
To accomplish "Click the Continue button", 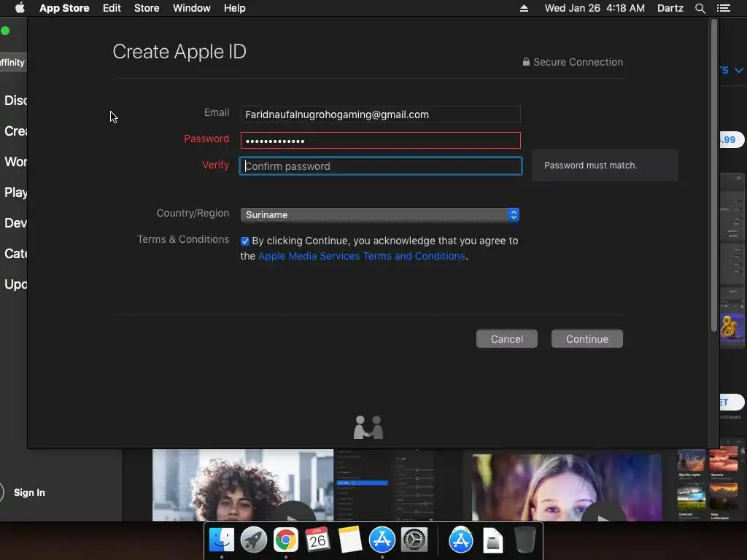I will pyautogui.click(x=587, y=339).
